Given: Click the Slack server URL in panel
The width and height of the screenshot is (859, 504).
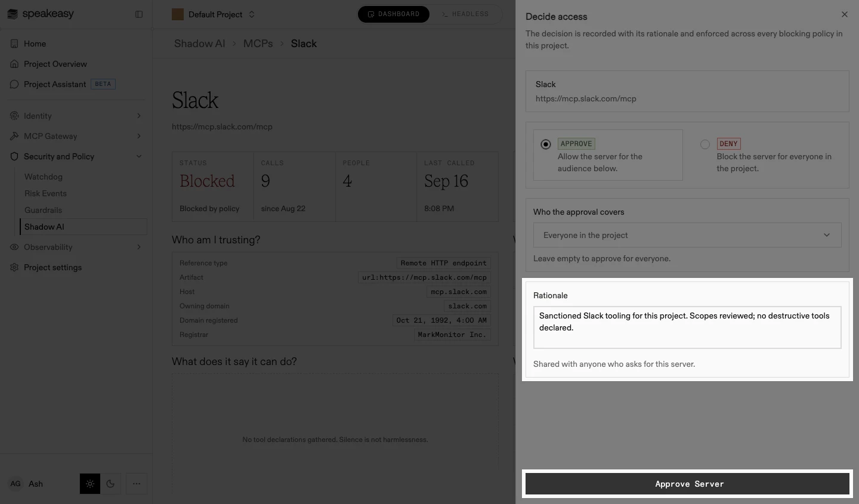Looking at the screenshot, I should [586, 99].
